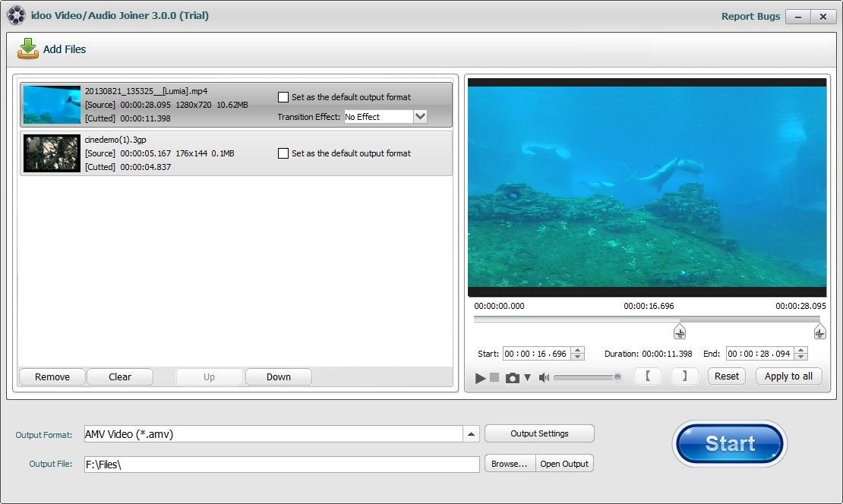Enable default output format for Lumia mp4 clip
843x504 pixels.
(283, 97)
